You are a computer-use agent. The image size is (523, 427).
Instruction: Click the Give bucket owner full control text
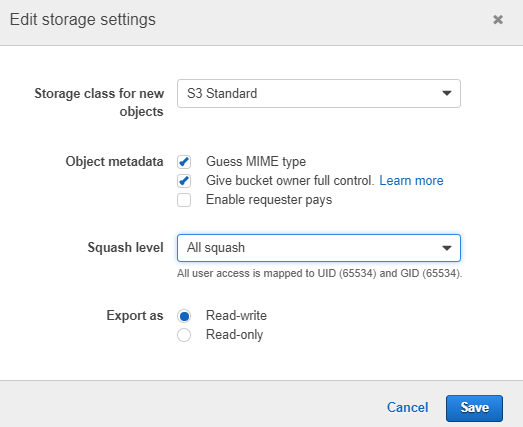(x=290, y=180)
